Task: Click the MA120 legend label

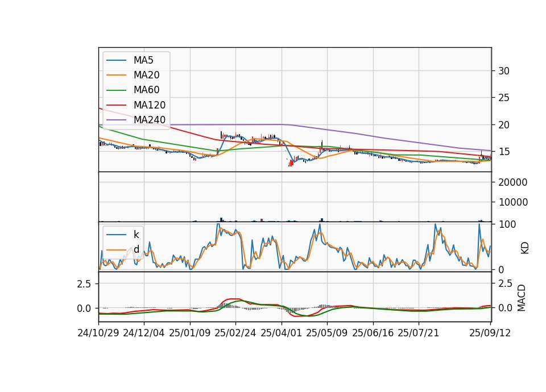Action: coord(150,105)
